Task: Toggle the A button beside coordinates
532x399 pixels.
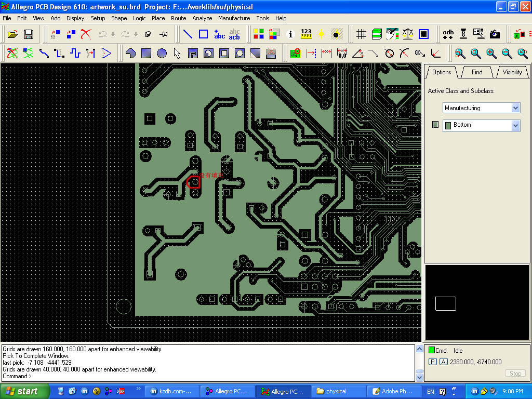Action: coord(443,362)
